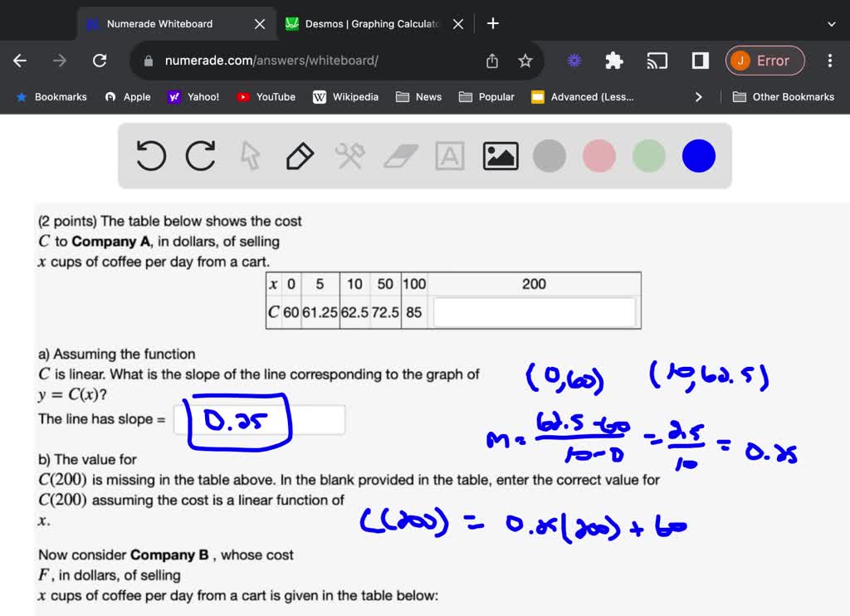Pick the blue pen color swatch
The height and width of the screenshot is (616, 850).
(x=698, y=155)
